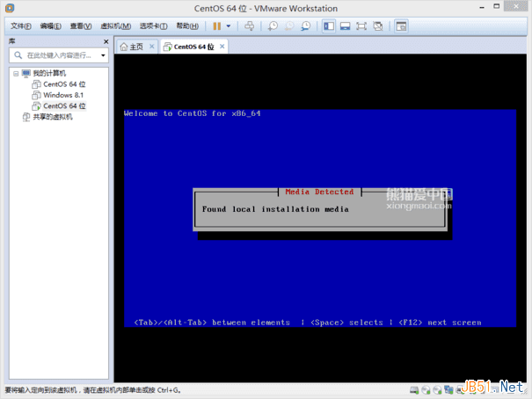Viewport: 532px width, 399px height.
Task: Click the Windows 8.1 VM icon
Action: (36, 95)
